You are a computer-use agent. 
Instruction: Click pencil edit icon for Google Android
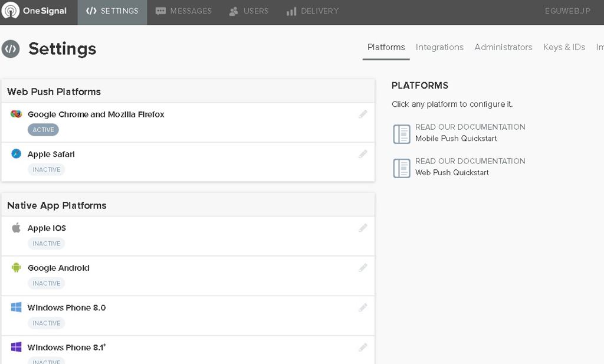click(x=363, y=268)
